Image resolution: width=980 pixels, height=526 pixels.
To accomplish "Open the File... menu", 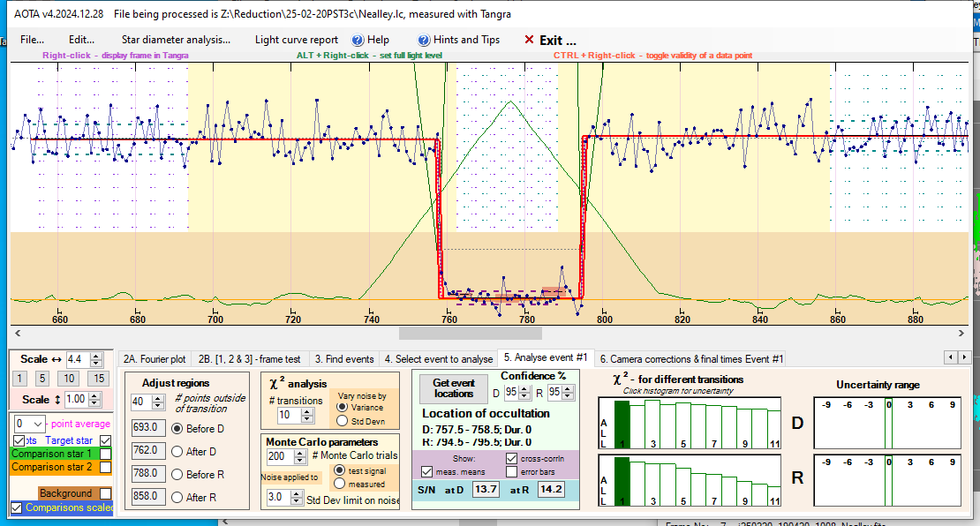I will tap(32, 40).
